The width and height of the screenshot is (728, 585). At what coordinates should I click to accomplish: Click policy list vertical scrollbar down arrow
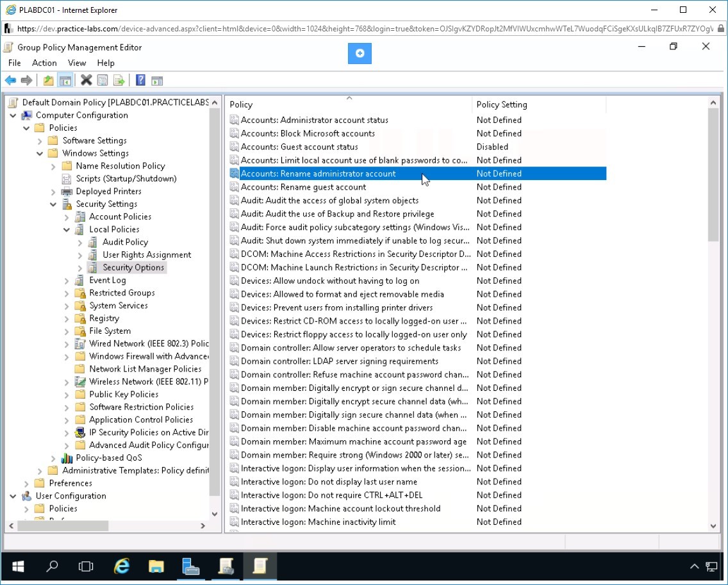713,526
